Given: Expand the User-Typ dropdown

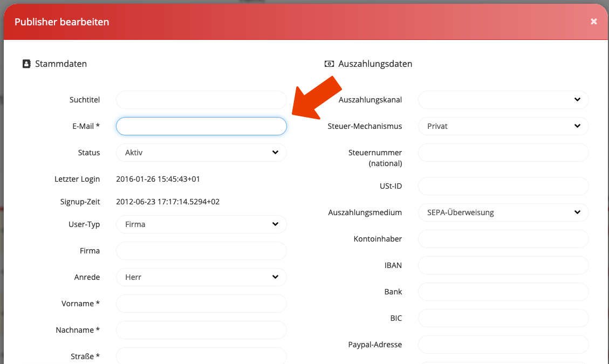Looking at the screenshot, I should click(x=201, y=224).
